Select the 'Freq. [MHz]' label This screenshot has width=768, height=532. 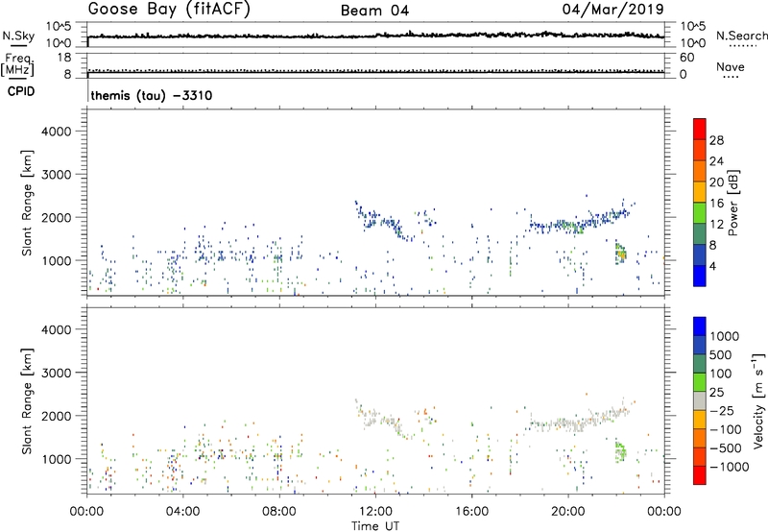tap(18, 65)
